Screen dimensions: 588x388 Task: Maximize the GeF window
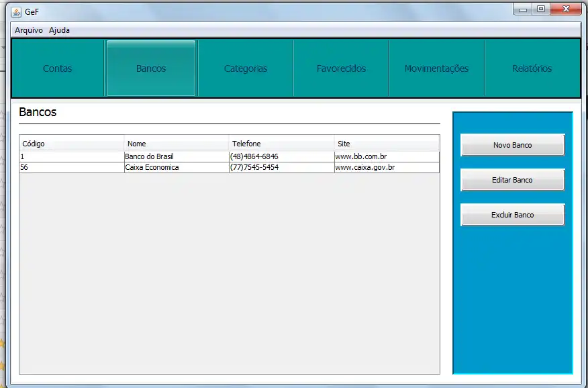click(x=541, y=9)
